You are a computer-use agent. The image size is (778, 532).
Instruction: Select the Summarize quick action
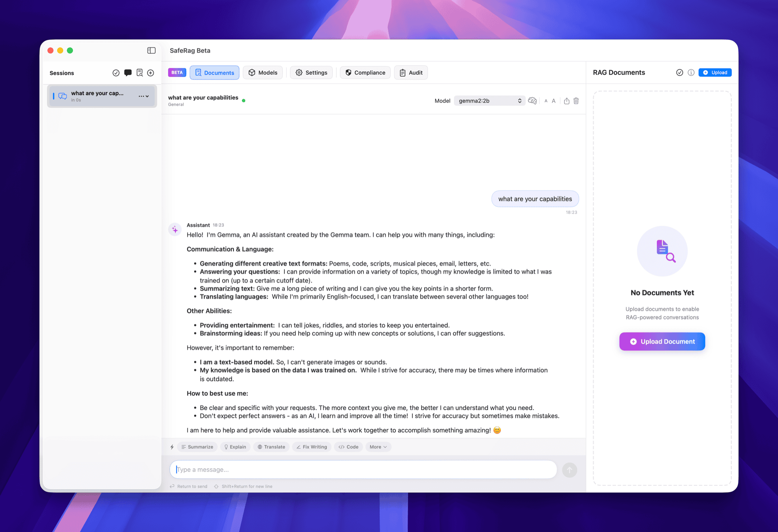click(x=197, y=447)
